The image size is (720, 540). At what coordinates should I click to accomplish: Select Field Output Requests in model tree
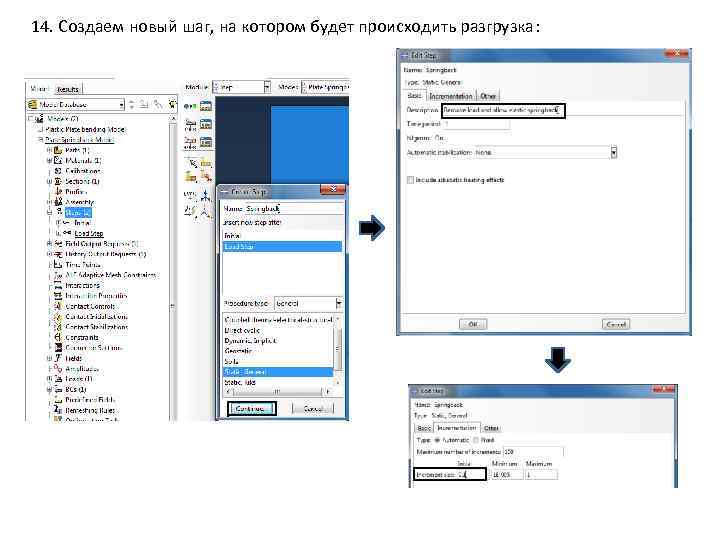pyautogui.click(x=101, y=244)
